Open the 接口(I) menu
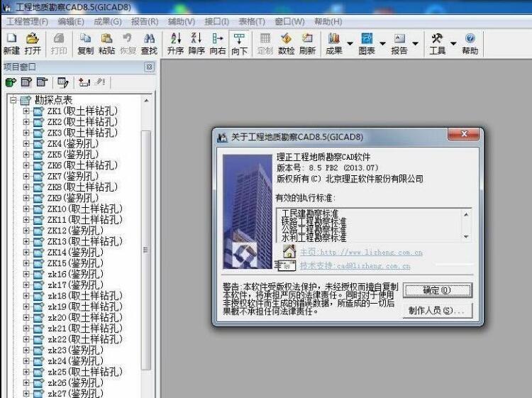This screenshot has width=532, height=398. coord(217,22)
